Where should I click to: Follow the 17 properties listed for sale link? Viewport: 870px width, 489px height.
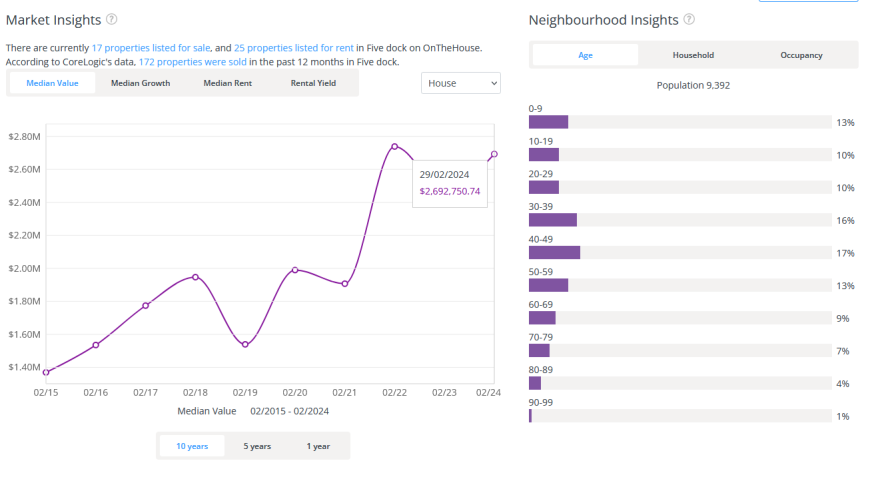[151, 48]
